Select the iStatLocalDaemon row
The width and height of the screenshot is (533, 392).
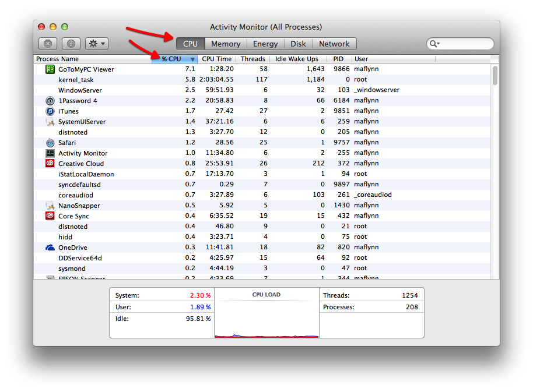[262, 174]
